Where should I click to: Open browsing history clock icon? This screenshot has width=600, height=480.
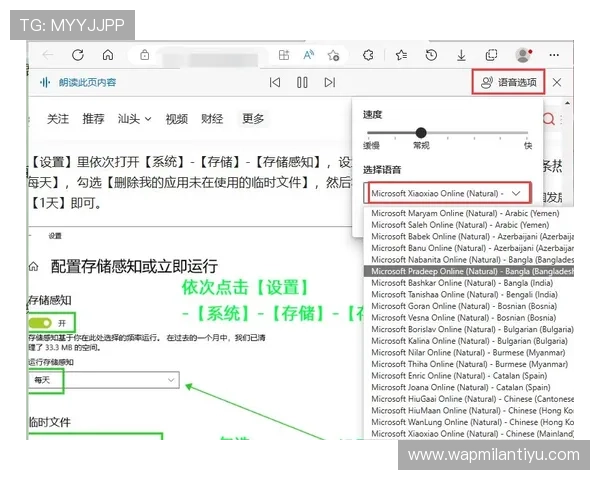(x=431, y=56)
